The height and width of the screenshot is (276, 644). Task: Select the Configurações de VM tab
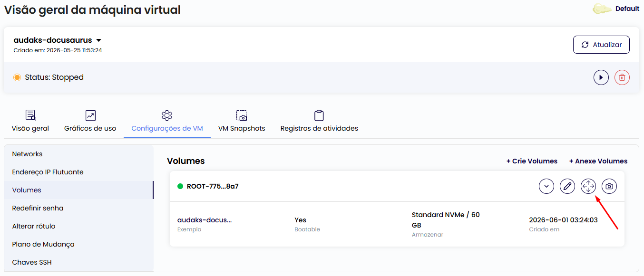(167, 122)
